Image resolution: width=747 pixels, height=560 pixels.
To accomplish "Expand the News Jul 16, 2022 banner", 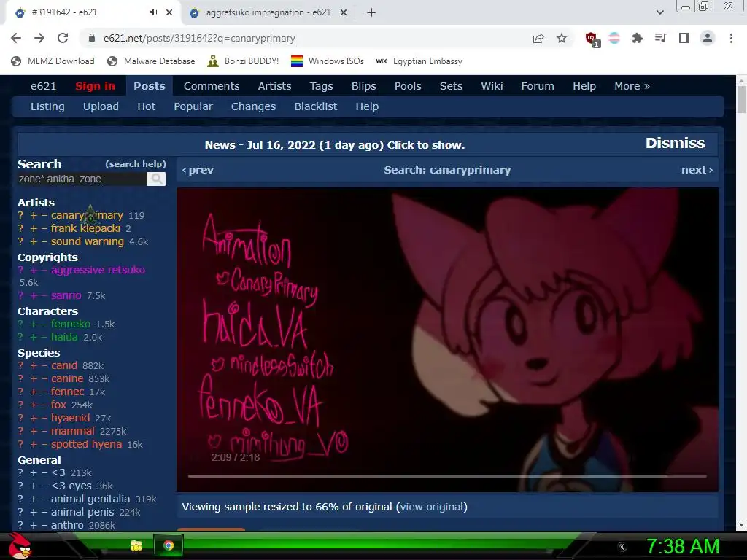I will [334, 145].
